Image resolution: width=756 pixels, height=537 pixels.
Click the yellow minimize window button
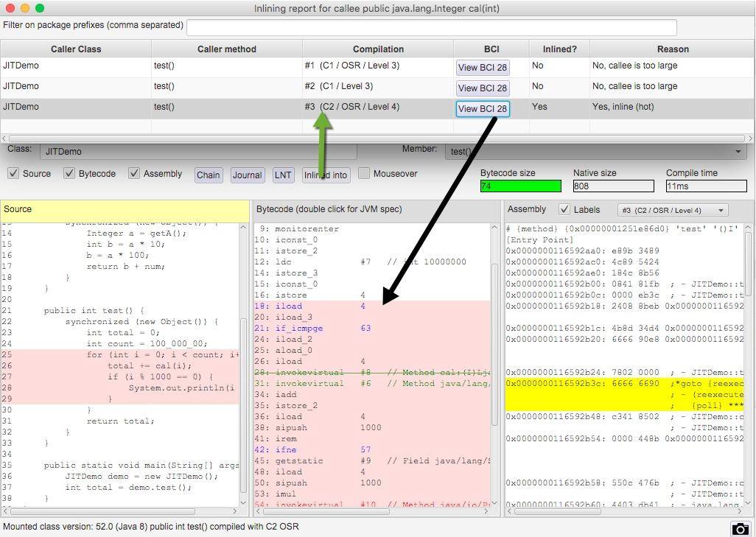(25, 8)
